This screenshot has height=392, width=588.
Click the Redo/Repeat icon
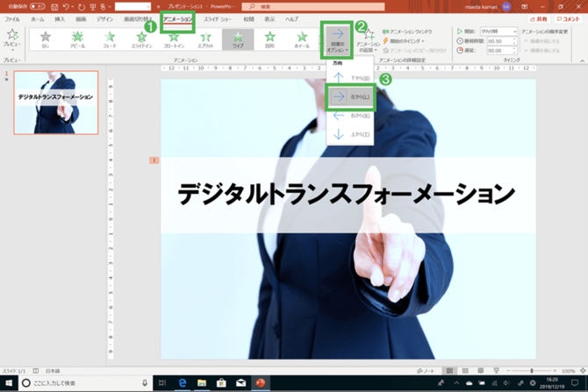pyautogui.click(x=82, y=7)
